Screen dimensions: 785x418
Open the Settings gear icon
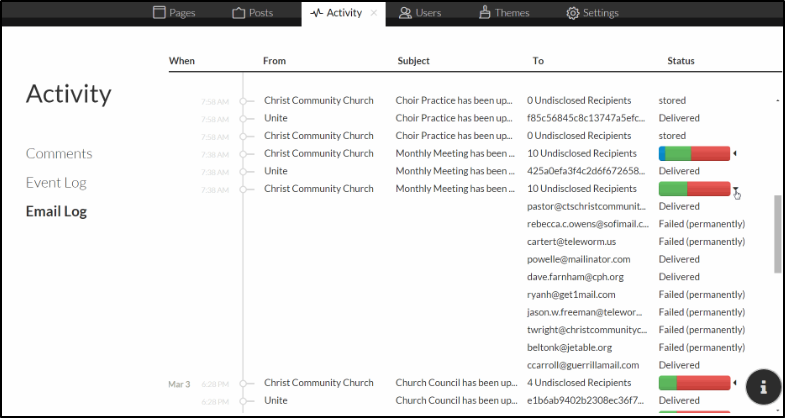click(573, 13)
